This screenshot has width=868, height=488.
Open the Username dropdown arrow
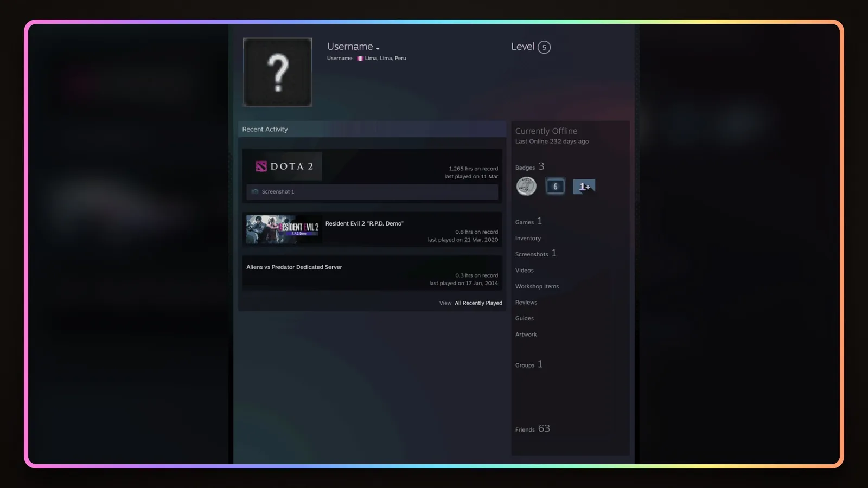point(378,49)
